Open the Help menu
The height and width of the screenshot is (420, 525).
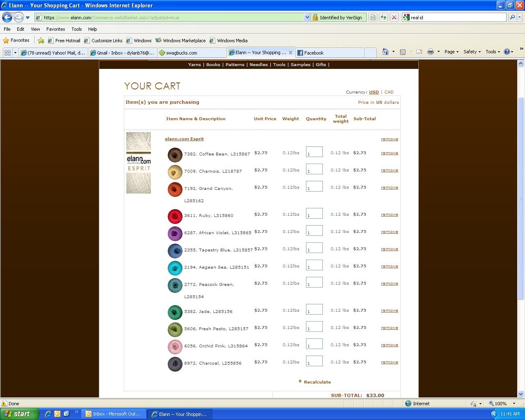tap(93, 29)
